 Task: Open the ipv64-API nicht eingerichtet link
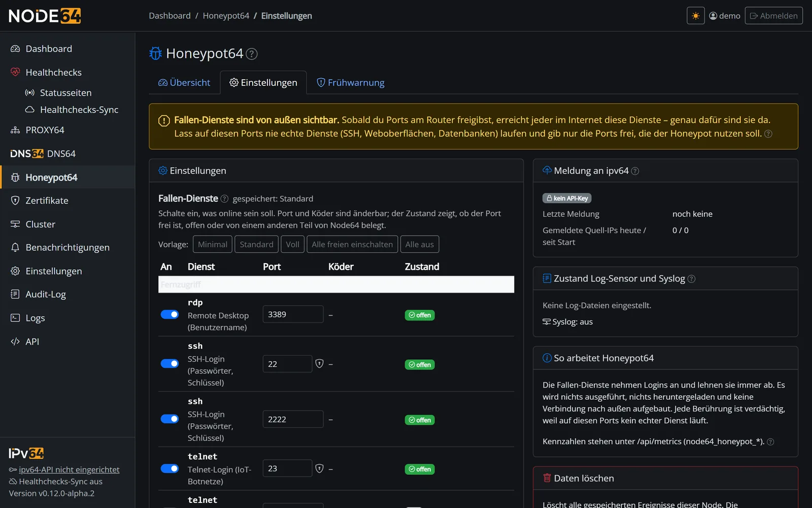(x=69, y=470)
